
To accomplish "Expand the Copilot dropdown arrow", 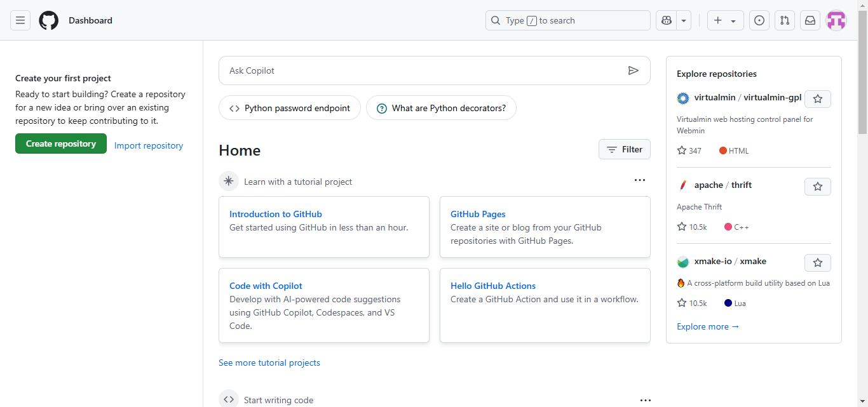I will 684,20.
